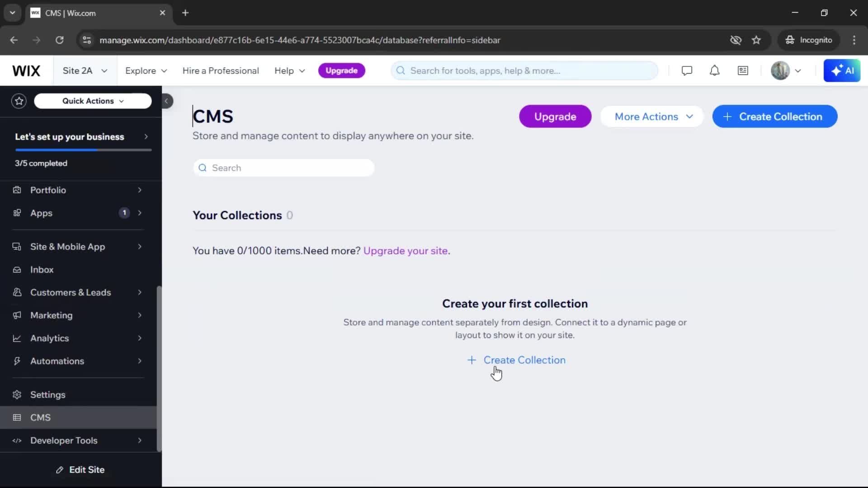
Task: Expand the Developer Tools chevron
Action: 140,441
